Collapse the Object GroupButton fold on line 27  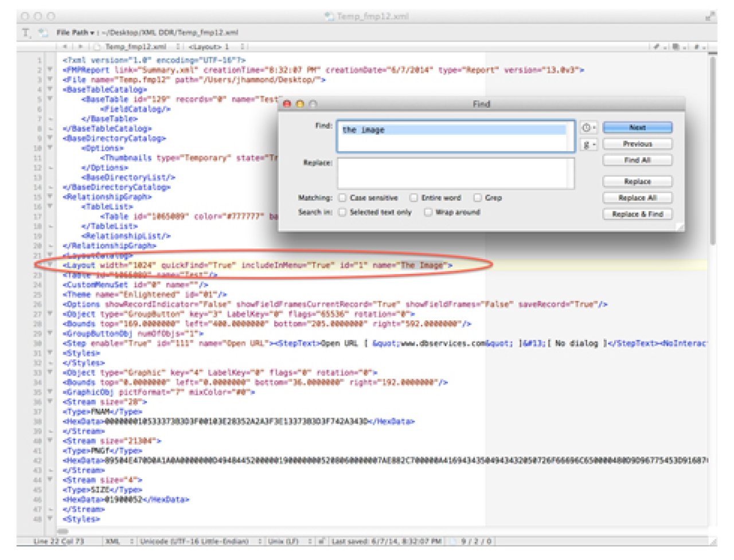50,314
